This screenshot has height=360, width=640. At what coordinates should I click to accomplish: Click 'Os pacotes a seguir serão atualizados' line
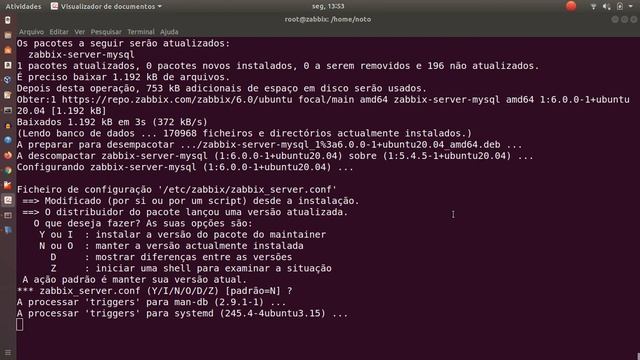(x=123, y=43)
